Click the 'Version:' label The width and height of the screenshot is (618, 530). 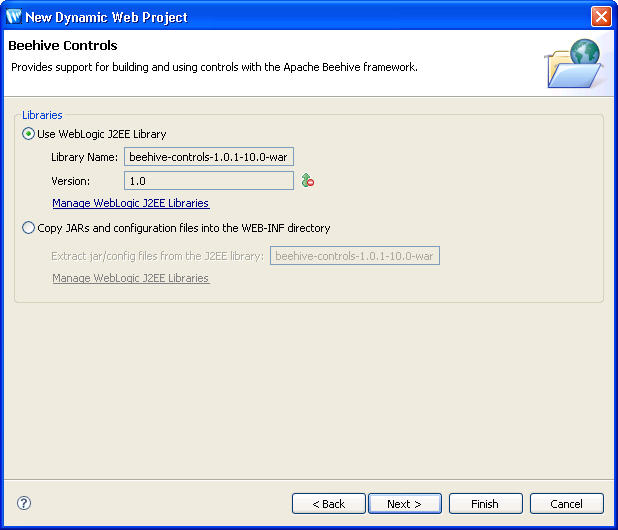[71, 181]
